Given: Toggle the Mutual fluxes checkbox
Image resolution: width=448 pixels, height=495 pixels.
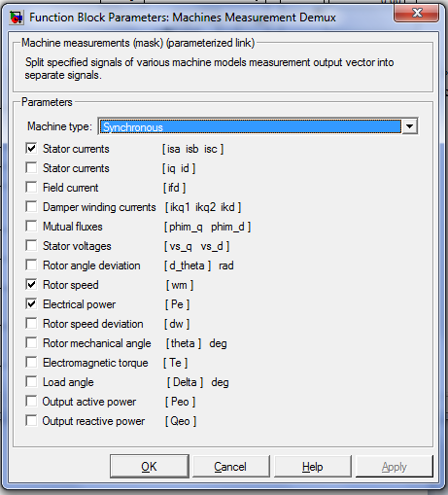Looking at the screenshot, I should [31, 227].
